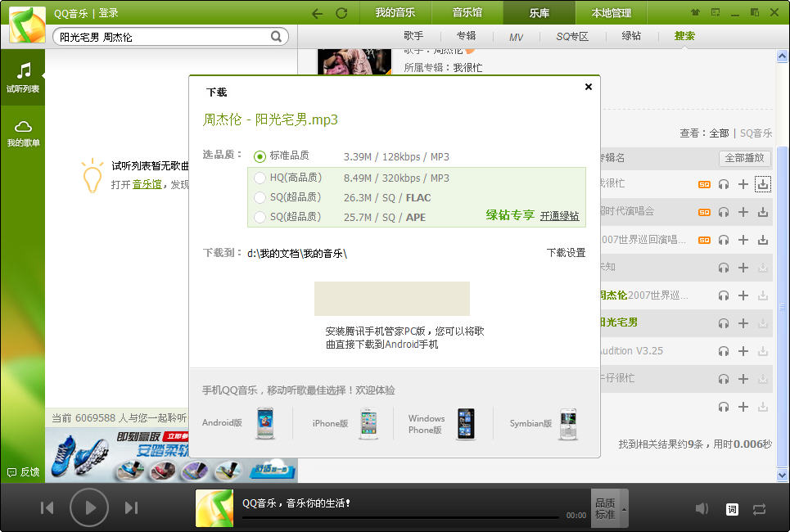Mute using the volume speaker icon
Viewport: 790px width, 532px height.
coord(702,509)
